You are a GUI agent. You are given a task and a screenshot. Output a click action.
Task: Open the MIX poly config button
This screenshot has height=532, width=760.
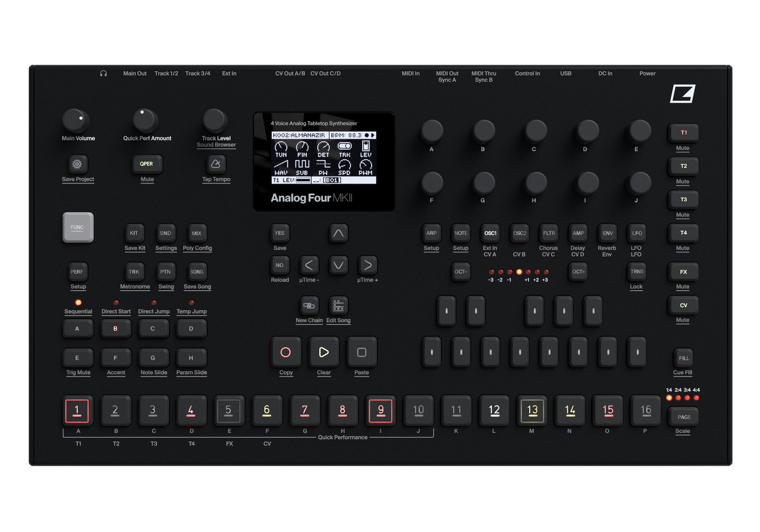pos(196,233)
